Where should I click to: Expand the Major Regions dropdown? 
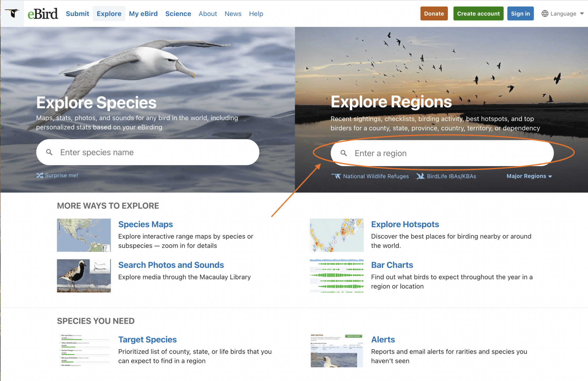[x=529, y=176]
